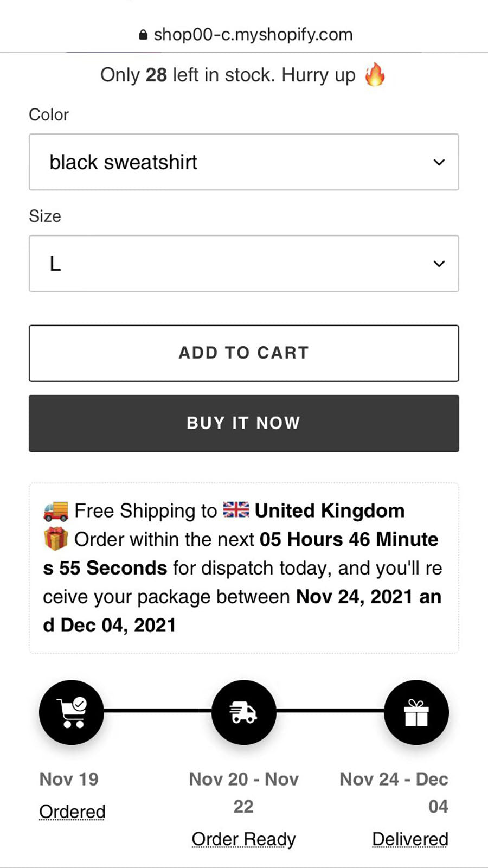Screen dimensions: 488x868
Task: Click the chevron arrow in the Color selector
Action: point(439,162)
